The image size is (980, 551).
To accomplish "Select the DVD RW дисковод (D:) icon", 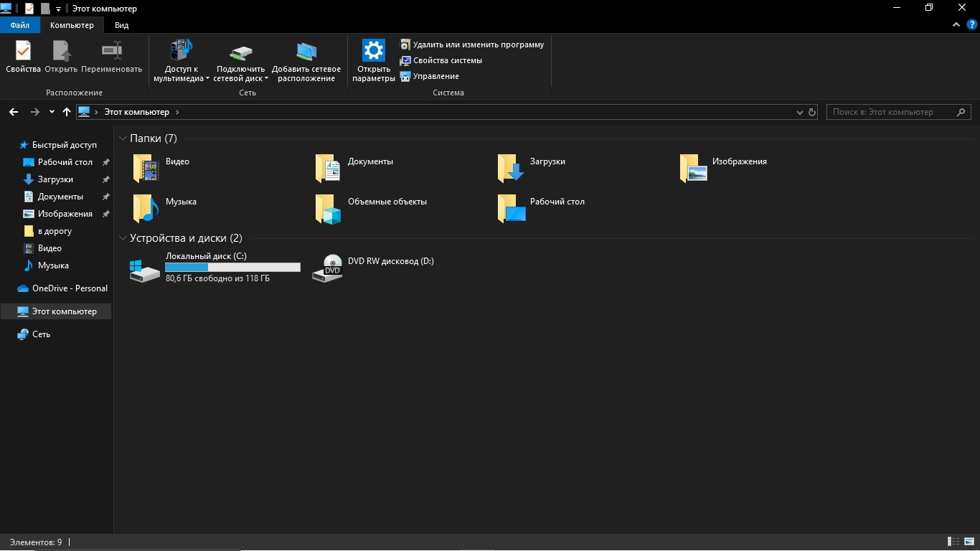I will pos(328,268).
